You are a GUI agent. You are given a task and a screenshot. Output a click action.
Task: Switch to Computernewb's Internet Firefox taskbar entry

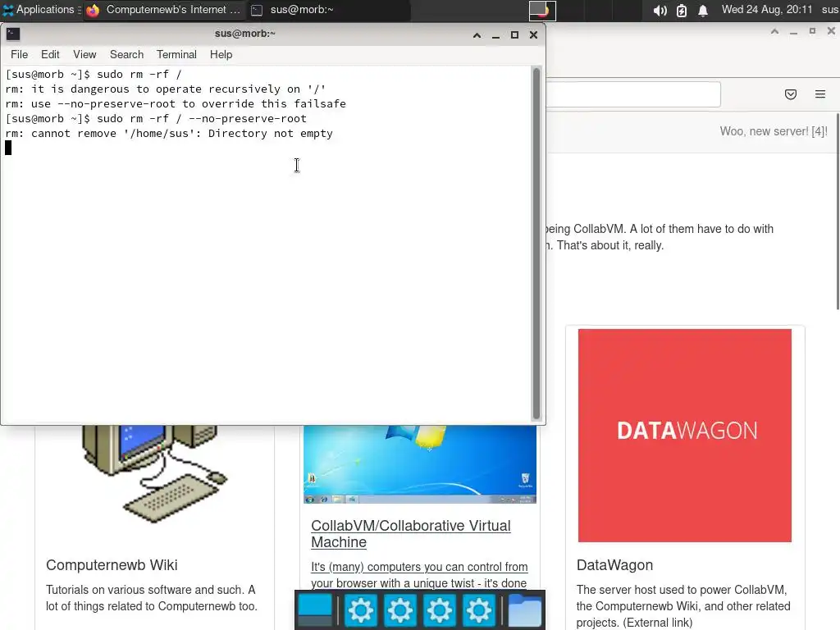click(x=163, y=10)
